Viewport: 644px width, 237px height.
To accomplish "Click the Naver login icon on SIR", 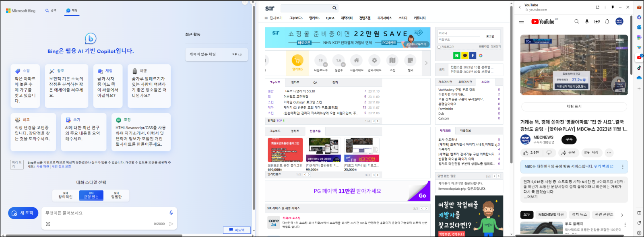I will (456, 56).
